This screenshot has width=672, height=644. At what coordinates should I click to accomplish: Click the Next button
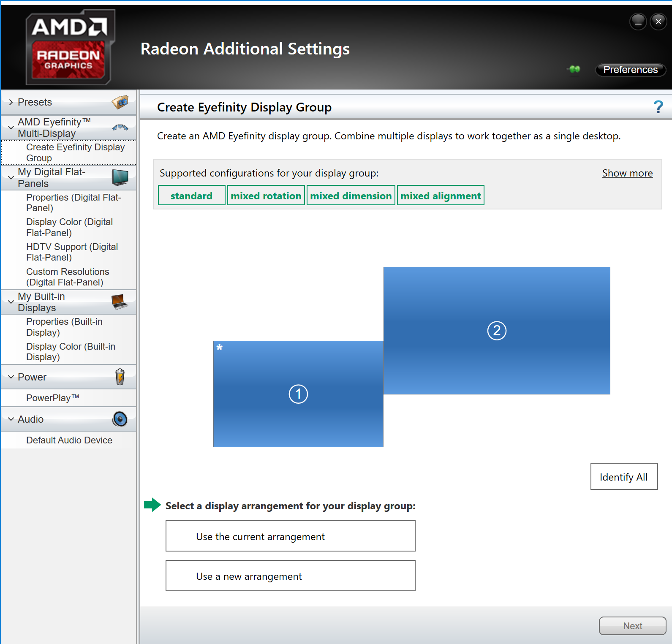(632, 625)
